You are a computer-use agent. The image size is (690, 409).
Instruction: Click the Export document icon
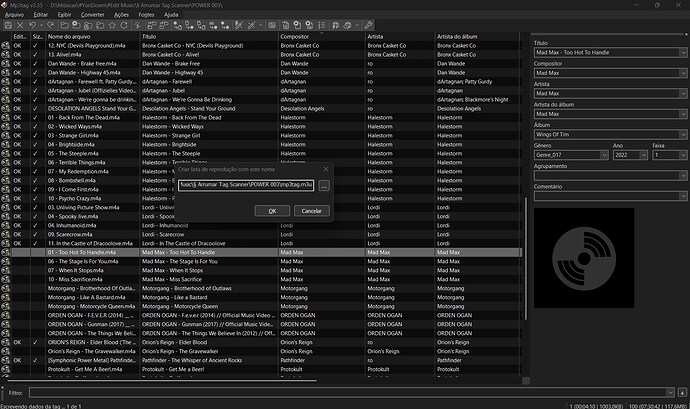pyautogui.click(x=286, y=25)
